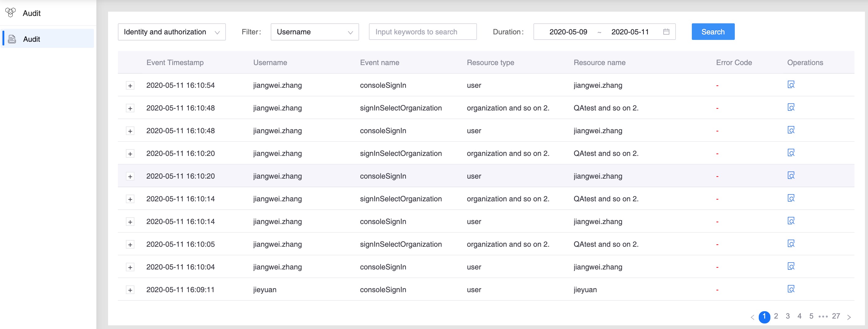Open the Username filter dropdown
Screen dimensions: 868x329
coord(315,32)
